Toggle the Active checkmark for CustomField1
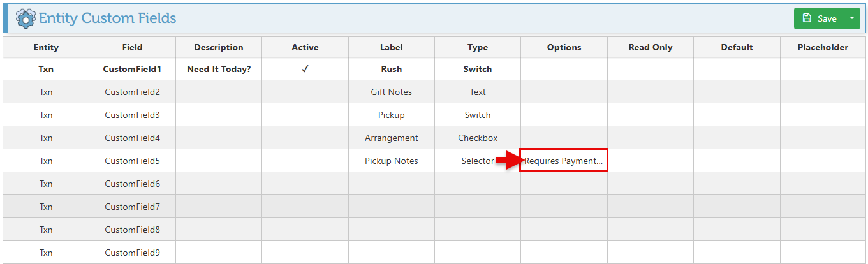The height and width of the screenshot is (264, 868). tap(305, 69)
